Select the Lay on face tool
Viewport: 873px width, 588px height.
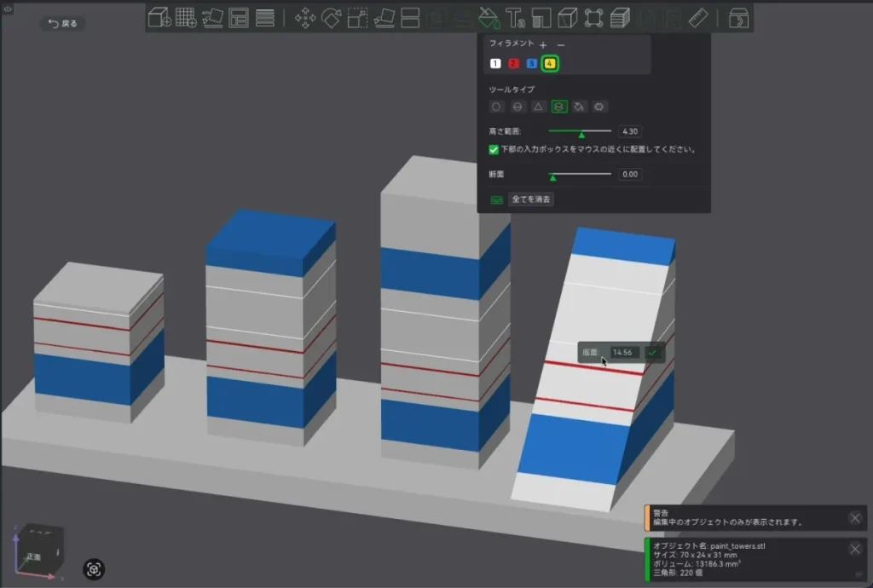(x=384, y=18)
